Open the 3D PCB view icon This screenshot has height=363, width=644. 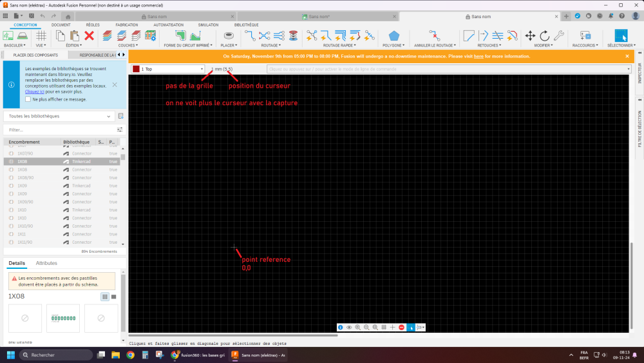(23, 35)
